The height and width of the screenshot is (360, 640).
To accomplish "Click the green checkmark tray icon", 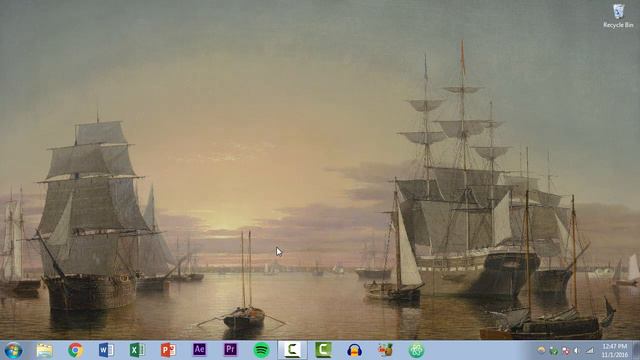I will (x=553, y=351).
